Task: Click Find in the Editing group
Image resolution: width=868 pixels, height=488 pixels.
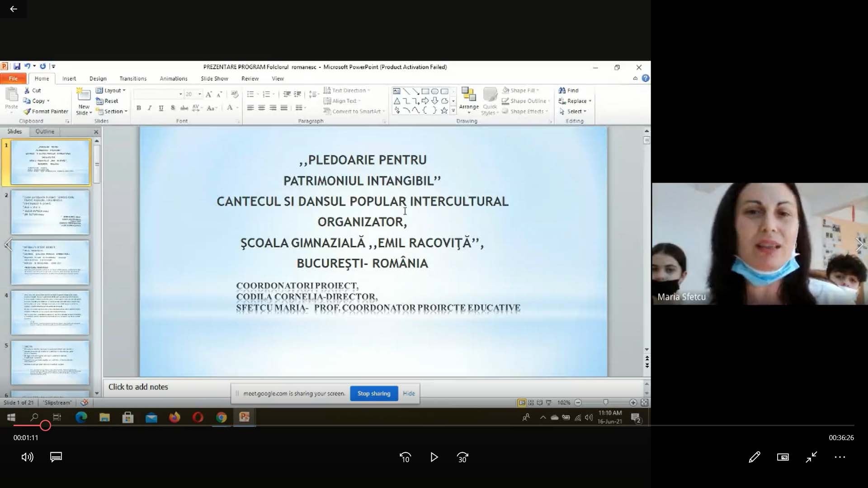Action: click(568, 90)
